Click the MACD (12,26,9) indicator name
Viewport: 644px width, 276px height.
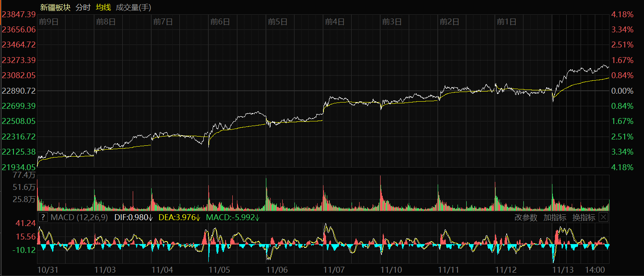(79, 218)
